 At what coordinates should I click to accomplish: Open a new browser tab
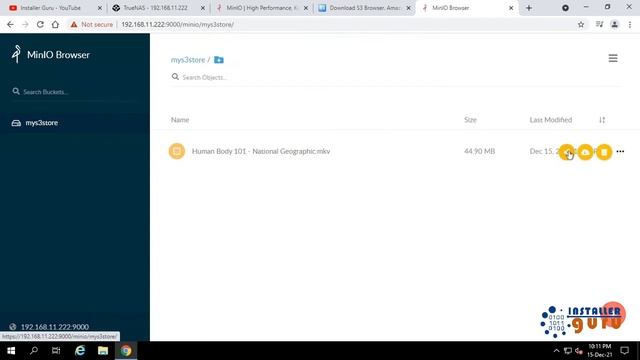tap(529, 8)
